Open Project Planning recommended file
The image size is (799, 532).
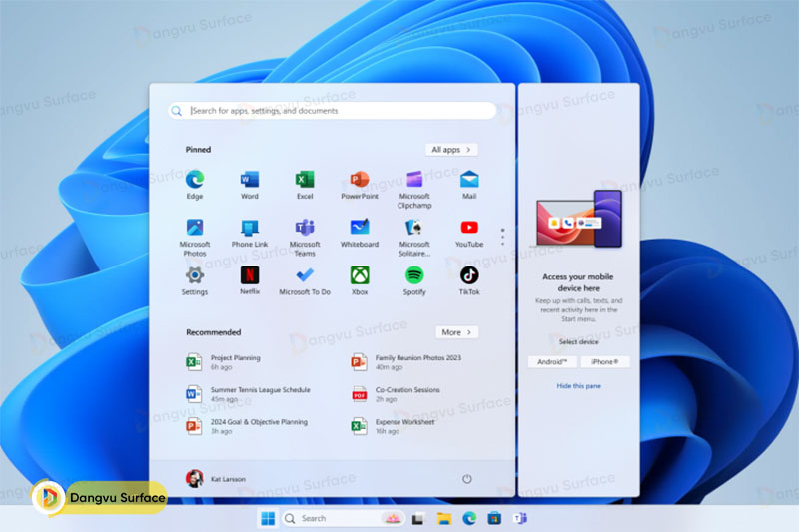click(x=223, y=362)
